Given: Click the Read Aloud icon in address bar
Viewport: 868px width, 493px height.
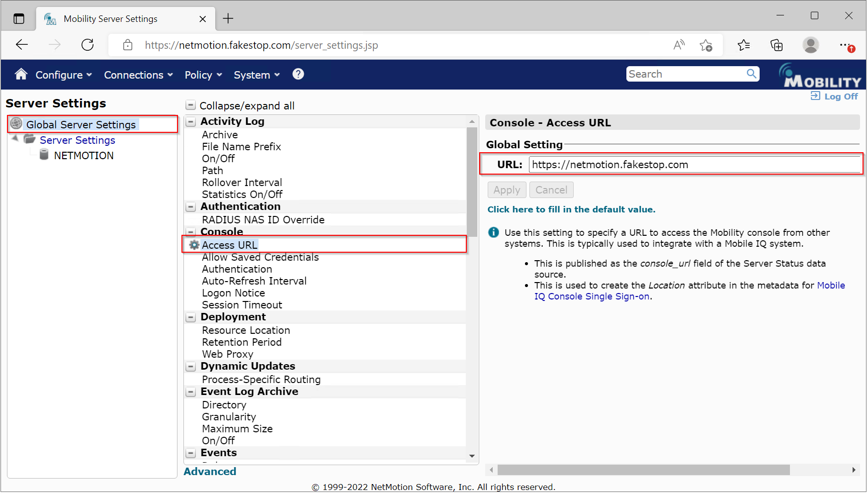Looking at the screenshot, I should (x=679, y=45).
